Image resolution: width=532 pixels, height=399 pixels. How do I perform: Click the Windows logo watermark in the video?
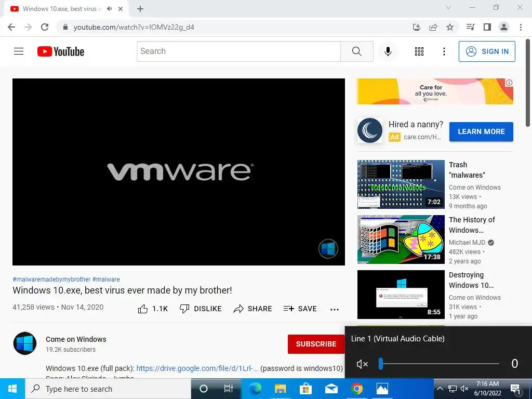click(328, 249)
